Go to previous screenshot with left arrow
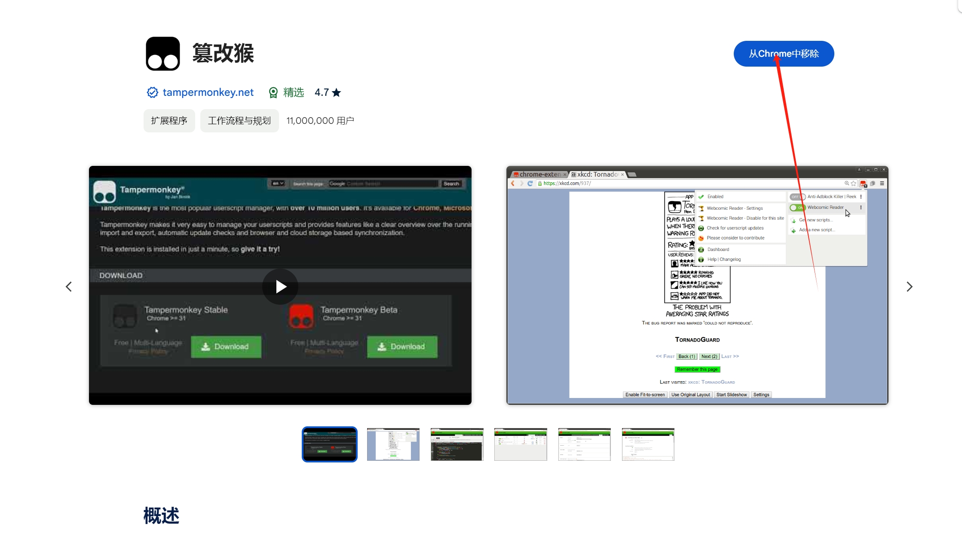 pyautogui.click(x=69, y=287)
